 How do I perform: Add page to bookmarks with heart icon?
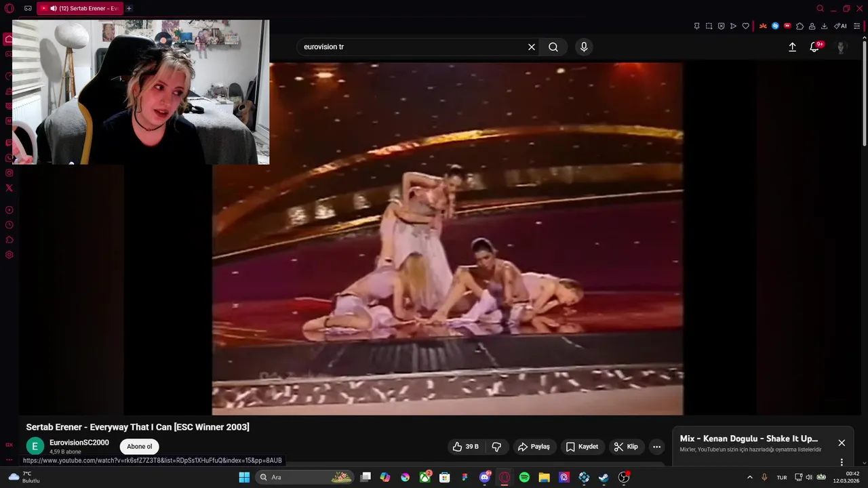pyautogui.click(x=745, y=26)
